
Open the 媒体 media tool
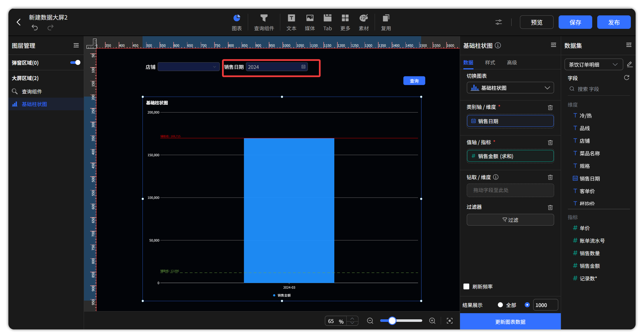[310, 22]
